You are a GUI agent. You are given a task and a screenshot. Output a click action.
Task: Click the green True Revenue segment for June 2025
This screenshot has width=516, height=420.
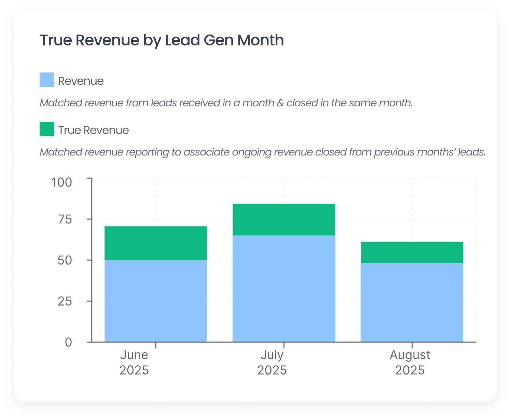tap(155, 243)
